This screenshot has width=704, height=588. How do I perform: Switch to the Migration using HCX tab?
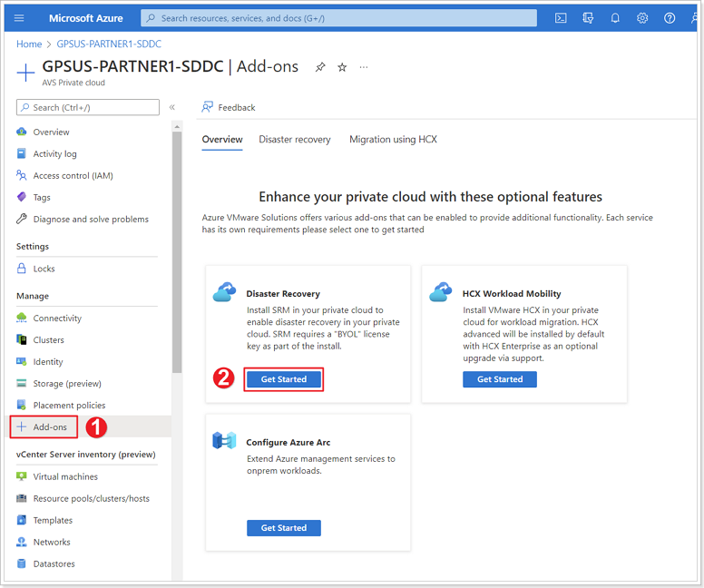click(394, 139)
